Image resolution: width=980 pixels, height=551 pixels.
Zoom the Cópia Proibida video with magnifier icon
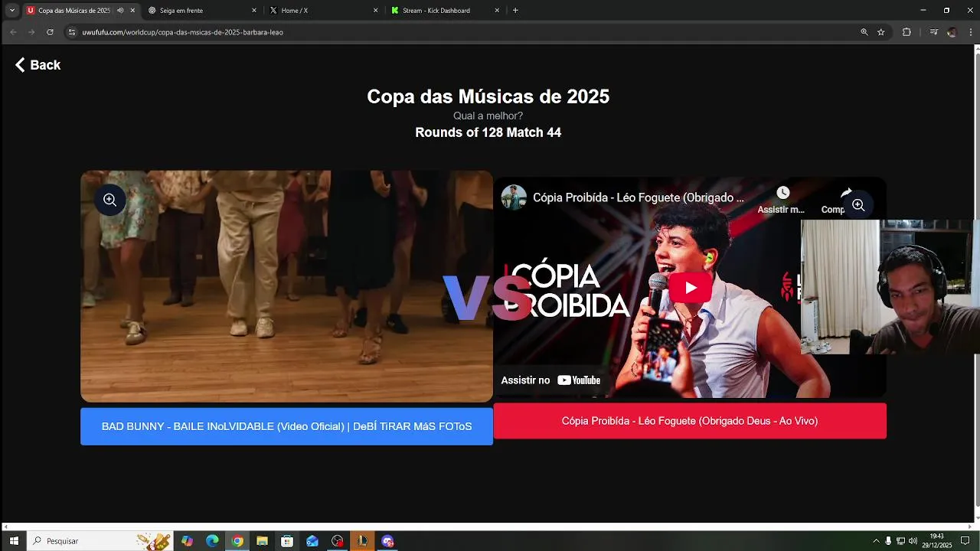point(858,205)
